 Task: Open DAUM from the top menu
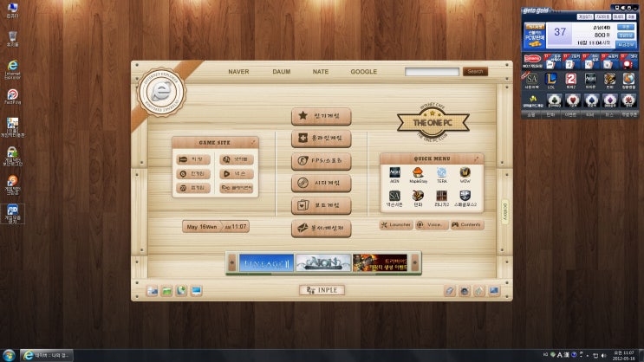click(282, 71)
